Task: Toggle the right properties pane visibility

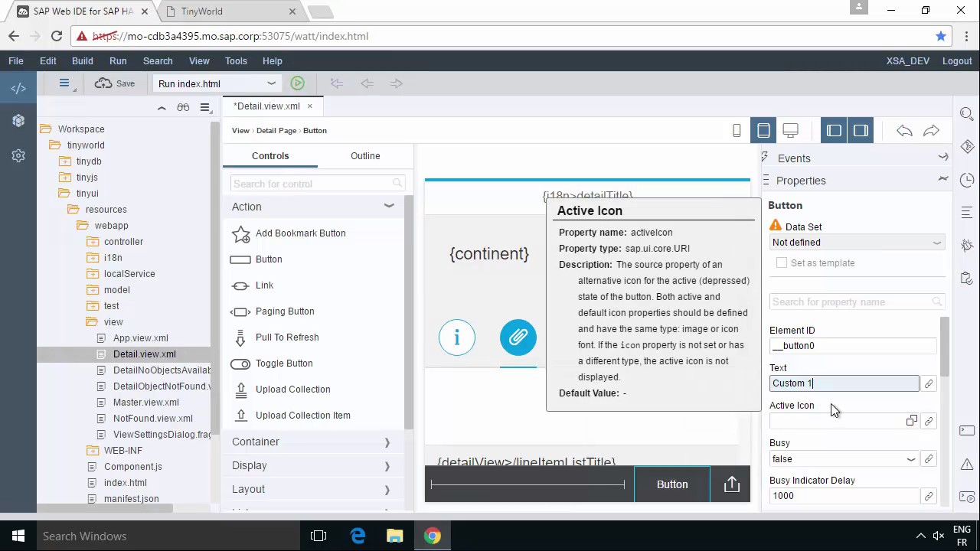Action: point(861,131)
